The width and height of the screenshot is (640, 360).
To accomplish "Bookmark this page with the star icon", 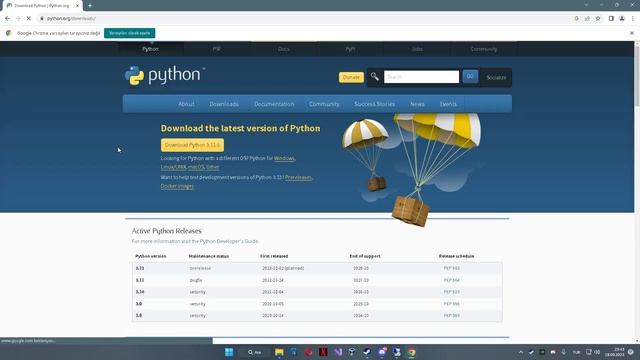I will pos(598,18).
